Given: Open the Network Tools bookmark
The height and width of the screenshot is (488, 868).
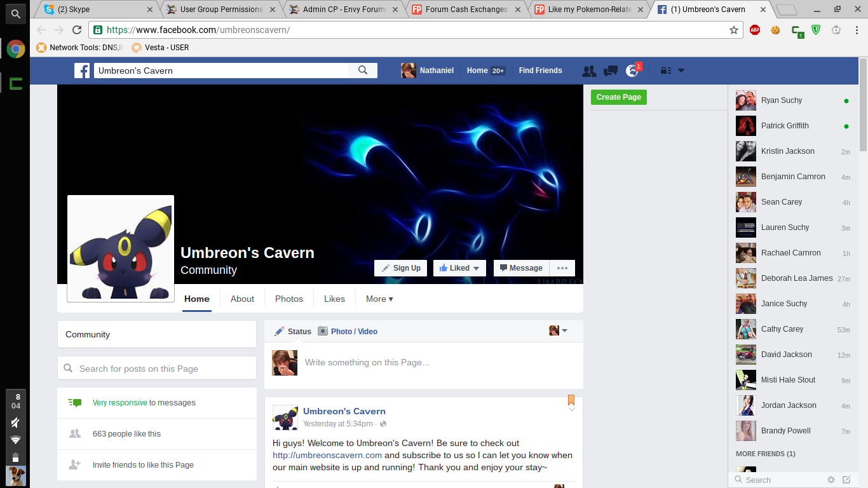Looking at the screenshot, I should click(x=80, y=48).
